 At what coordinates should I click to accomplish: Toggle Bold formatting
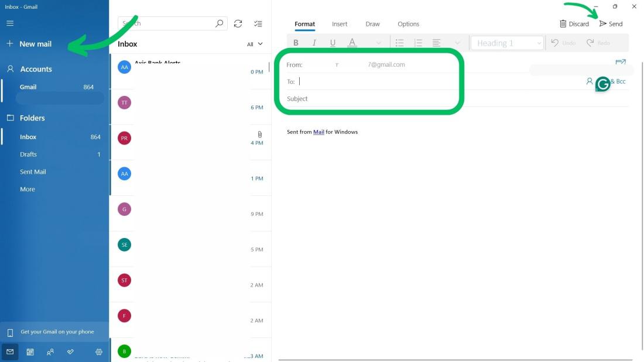tap(296, 43)
